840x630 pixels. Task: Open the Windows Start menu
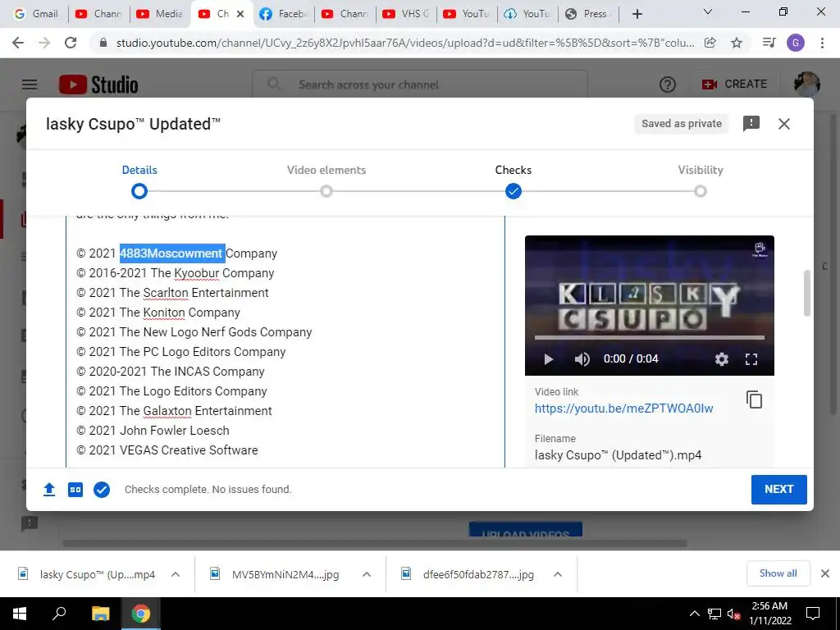click(20, 614)
